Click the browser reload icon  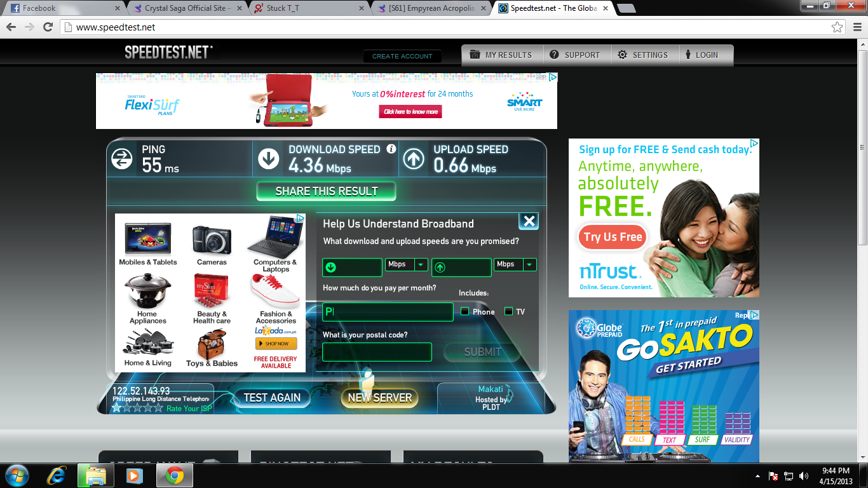[48, 27]
